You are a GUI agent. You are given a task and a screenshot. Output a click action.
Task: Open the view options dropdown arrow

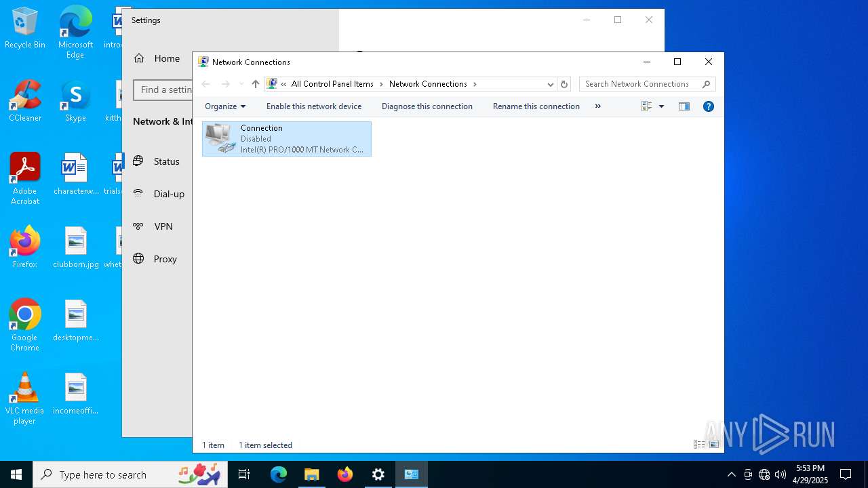(661, 106)
